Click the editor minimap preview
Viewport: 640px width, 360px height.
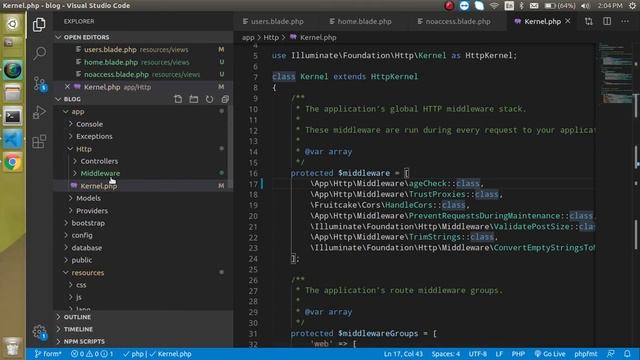pyautogui.click(x=616, y=73)
